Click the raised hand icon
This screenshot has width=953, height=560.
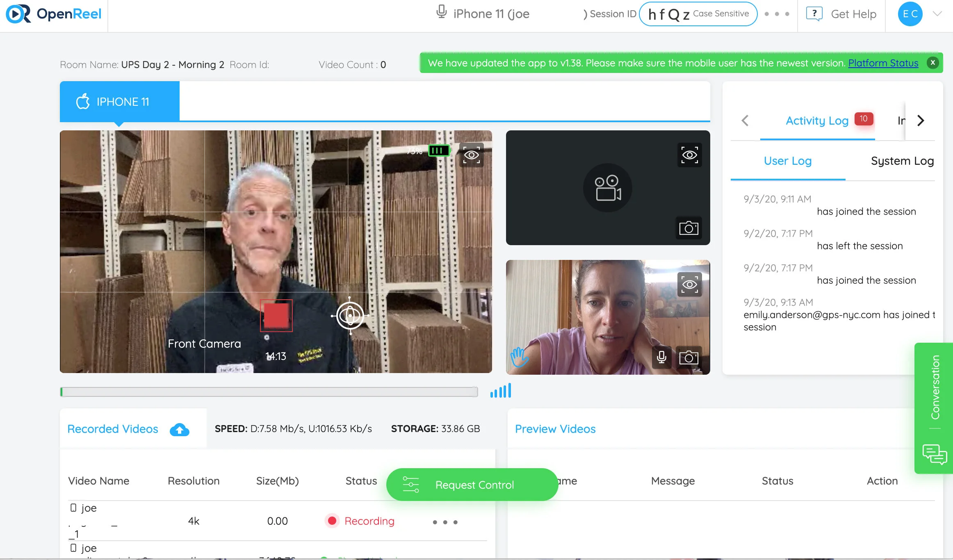tap(519, 357)
